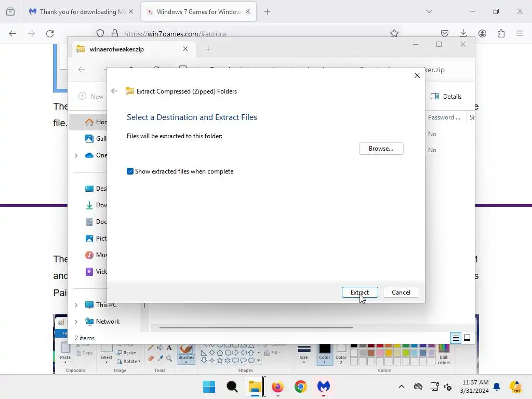Reload the Firefox page
532x399 pixels.
(x=50, y=33)
